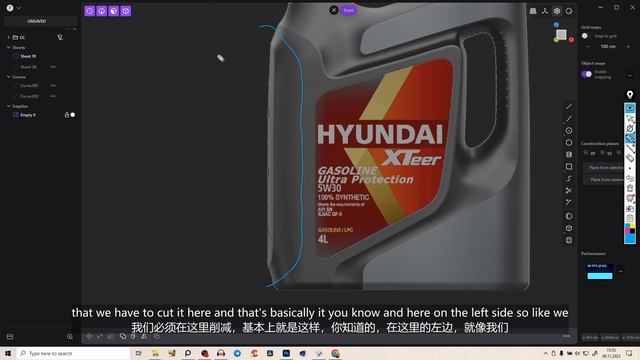Click the second Plane from camera button
The width and height of the screenshot is (640, 360).
pos(606,180)
